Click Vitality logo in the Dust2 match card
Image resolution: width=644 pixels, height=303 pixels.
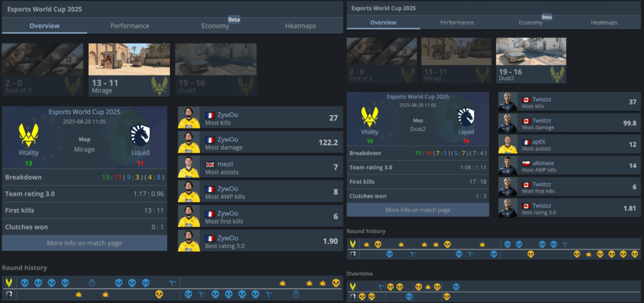[x=370, y=117]
